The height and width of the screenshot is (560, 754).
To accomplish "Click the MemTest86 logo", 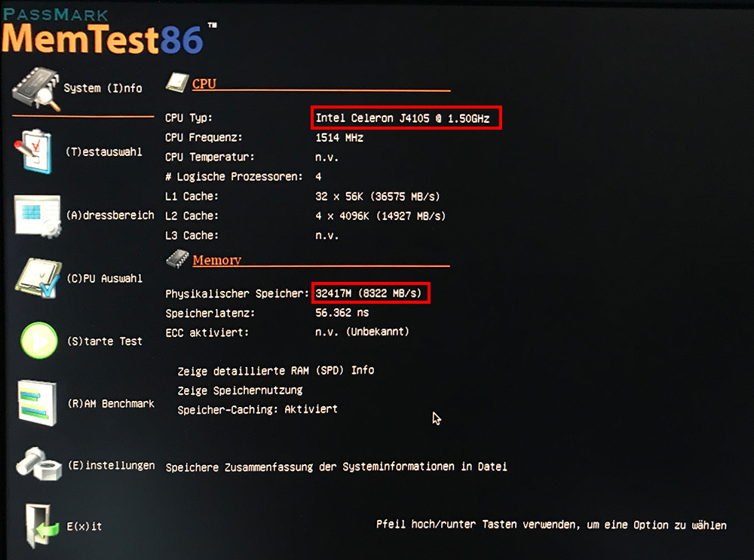I will tap(109, 32).
